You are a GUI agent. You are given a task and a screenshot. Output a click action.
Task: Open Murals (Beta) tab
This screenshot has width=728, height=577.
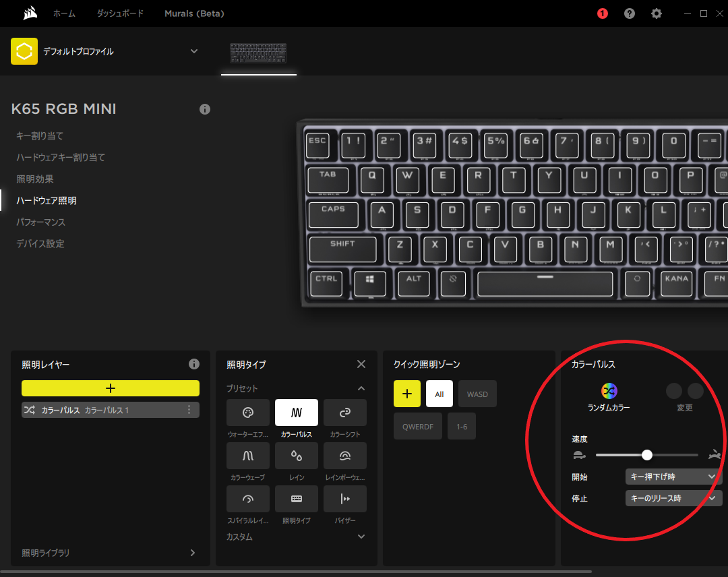[x=194, y=13]
